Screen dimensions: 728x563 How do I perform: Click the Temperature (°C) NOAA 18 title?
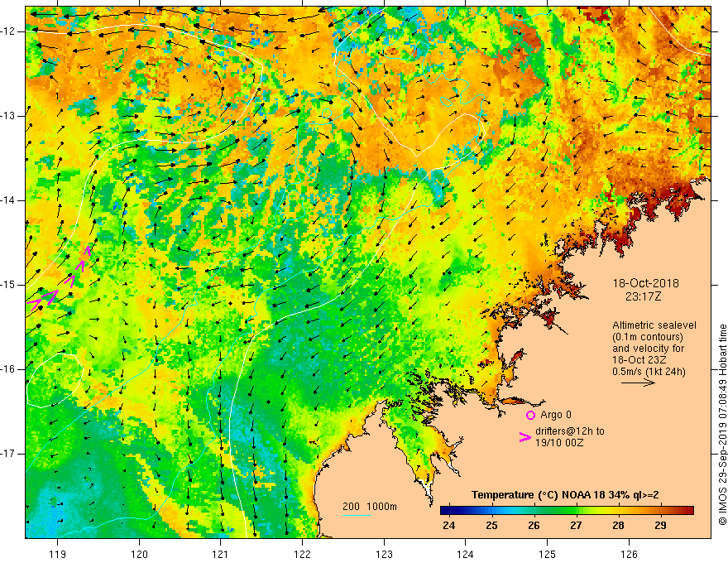coord(565,495)
